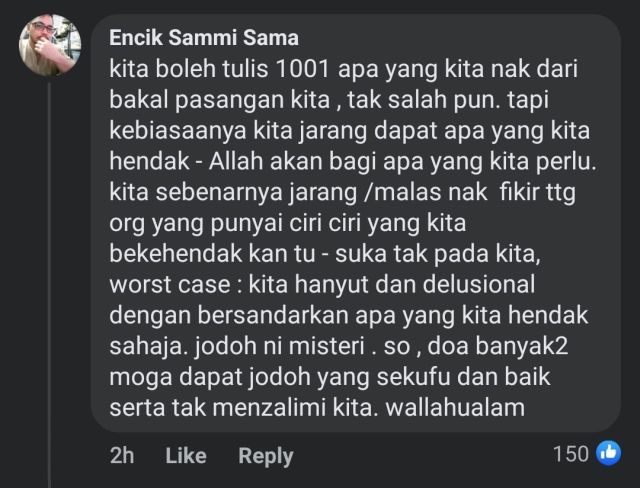
Task: Click the word wallahualam in comment
Action: [x=455, y=408]
